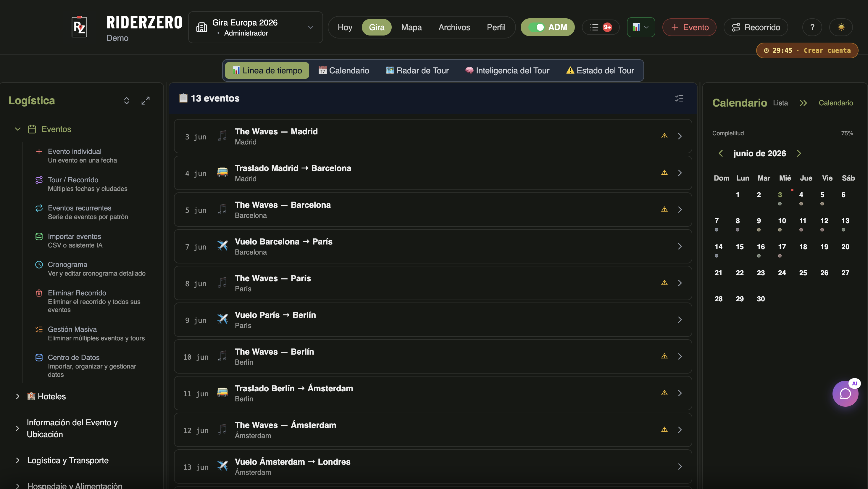The height and width of the screenshot is (489, 868).
Task: Toggle the light theme sun icon
Action: [x=841, y=27]
